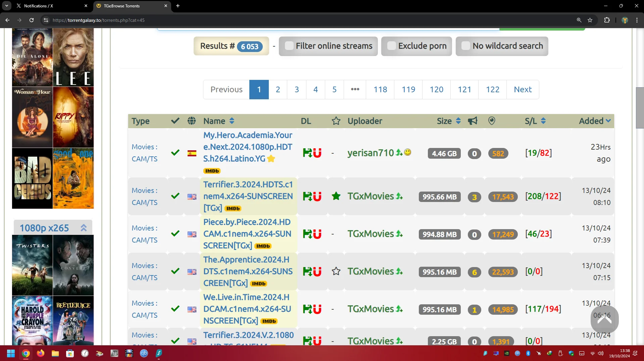
Task: Click the taskbar clock showing 13:38
Action: (x=620, y=353)
